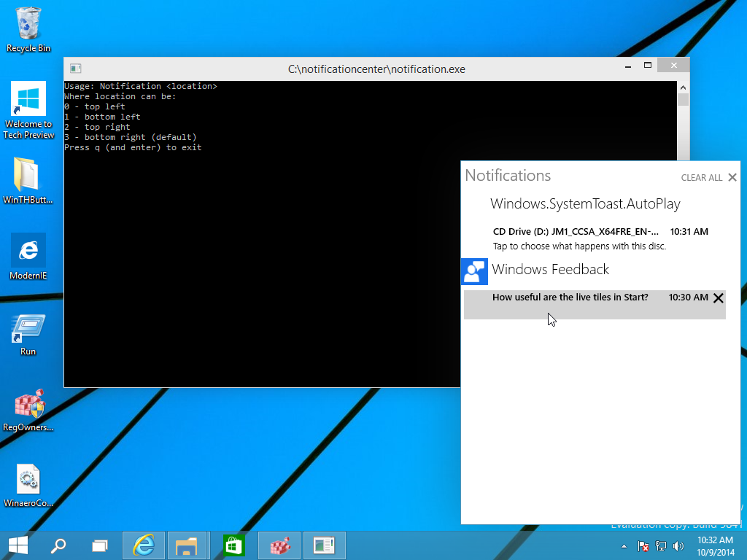Click the Action Center flag tray icon

(x=643, y=545)
